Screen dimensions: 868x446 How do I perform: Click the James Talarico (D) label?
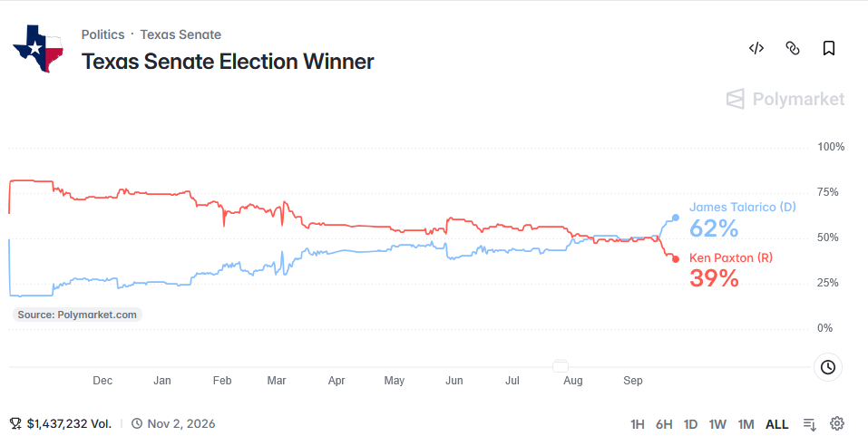tap(742, 207)
